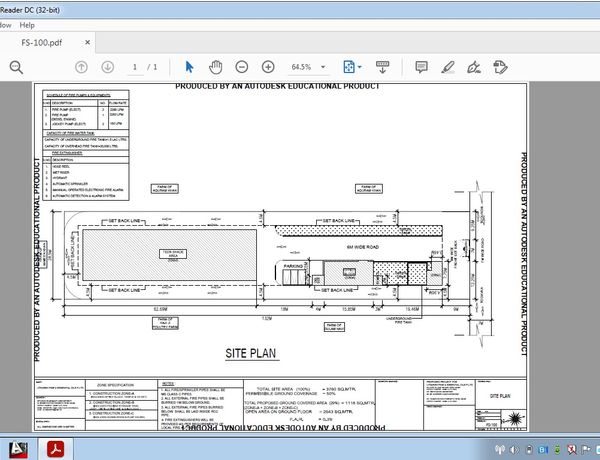Screen dimensions: 600x460
Task: Click the stamp tool icon
Action: click(502, 67)
